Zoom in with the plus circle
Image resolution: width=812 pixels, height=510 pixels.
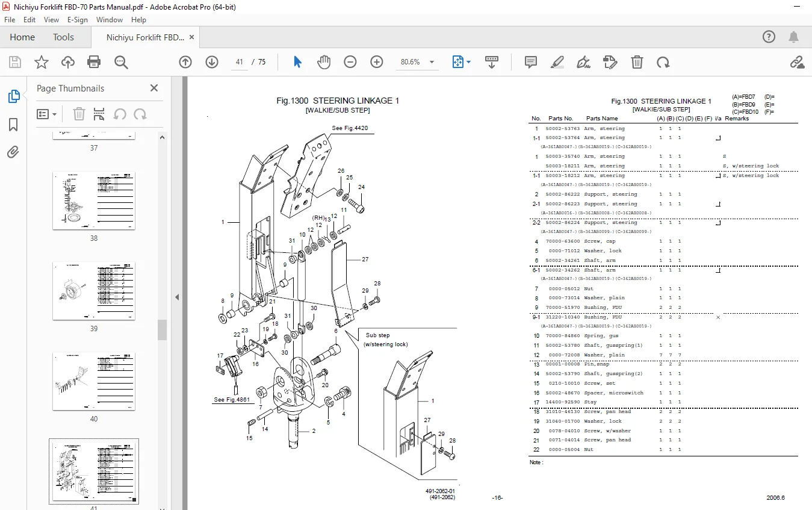377,62
